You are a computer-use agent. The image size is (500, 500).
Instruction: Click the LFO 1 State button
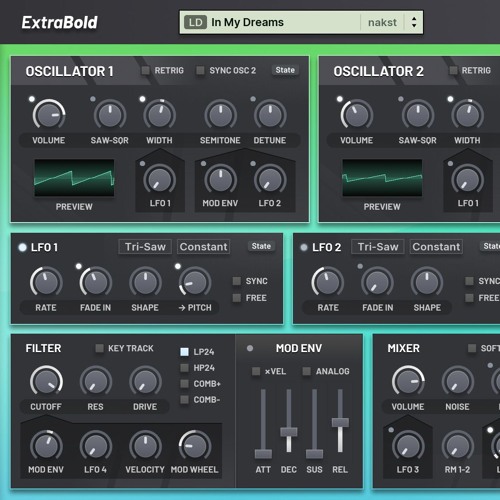point(261,246)
